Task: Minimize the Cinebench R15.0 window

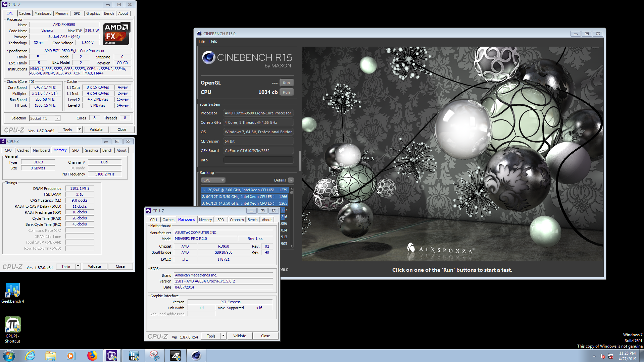Action: [x=576, y=34]
